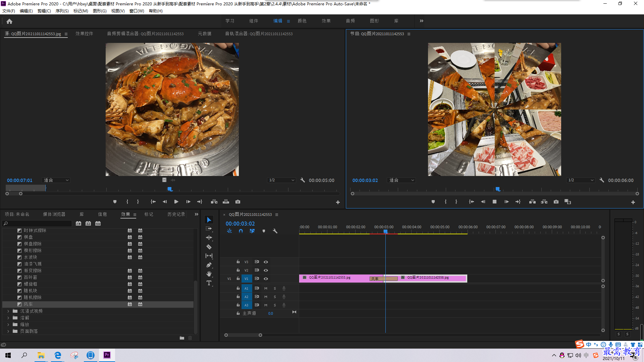Toggle insert sequences as nests icon
The height and width of the screenshot is (362, 644).
coord(229,231)
